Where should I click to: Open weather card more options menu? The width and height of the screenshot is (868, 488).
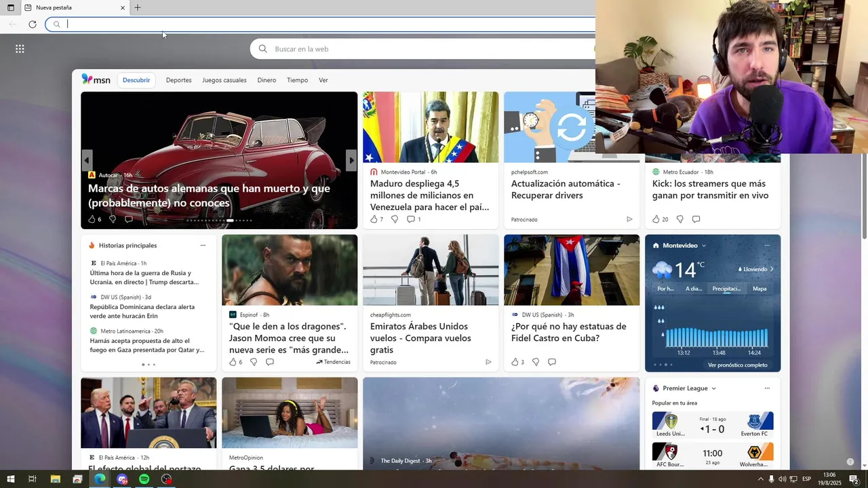pos(767,245)
